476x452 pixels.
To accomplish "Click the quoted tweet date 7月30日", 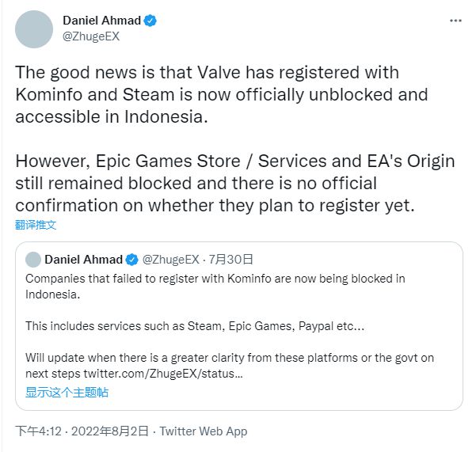I will [x=230, y=260].
